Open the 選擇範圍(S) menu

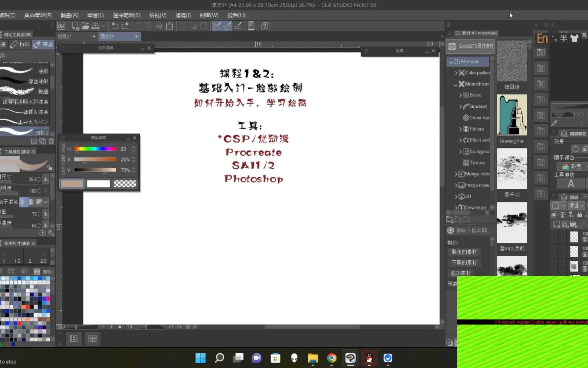(127, 15)
